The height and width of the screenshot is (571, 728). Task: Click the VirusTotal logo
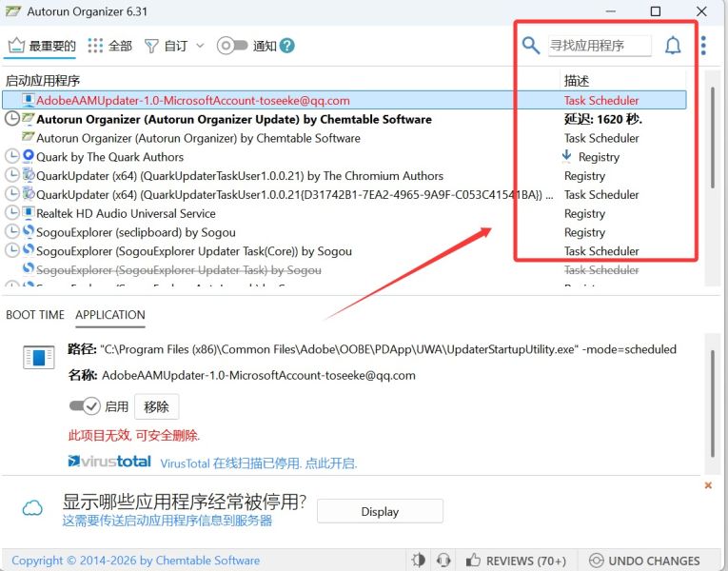(x=109, y=462)
